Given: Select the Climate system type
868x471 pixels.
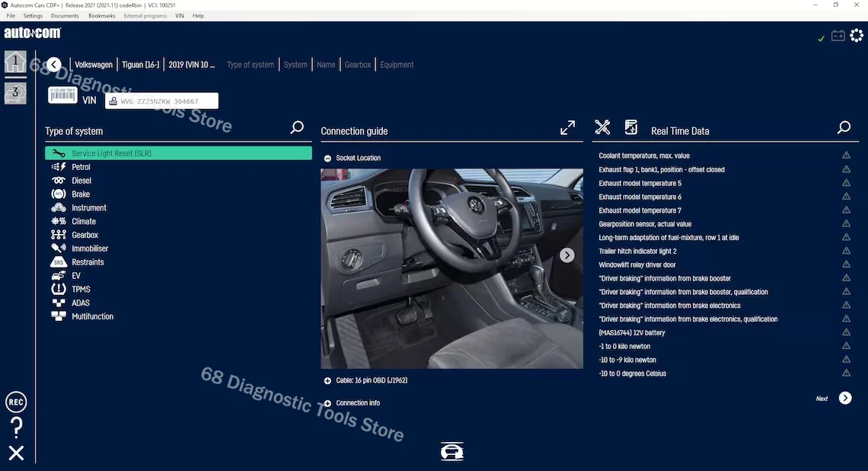Looking at the screenshot, I should [84, 221].
